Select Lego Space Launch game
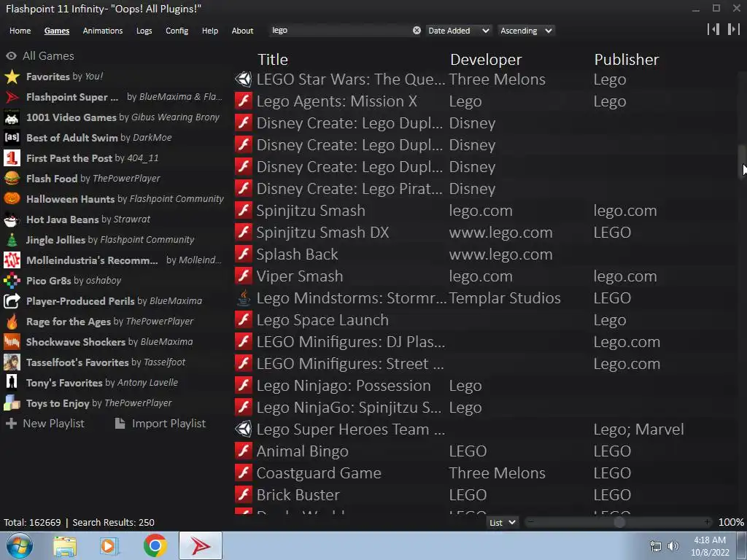Screen dimensions: 747x560 (485, 320)
